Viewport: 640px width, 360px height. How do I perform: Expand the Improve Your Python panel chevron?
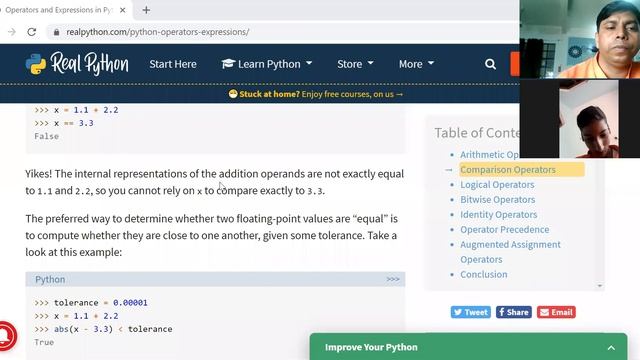coord(611,348)
